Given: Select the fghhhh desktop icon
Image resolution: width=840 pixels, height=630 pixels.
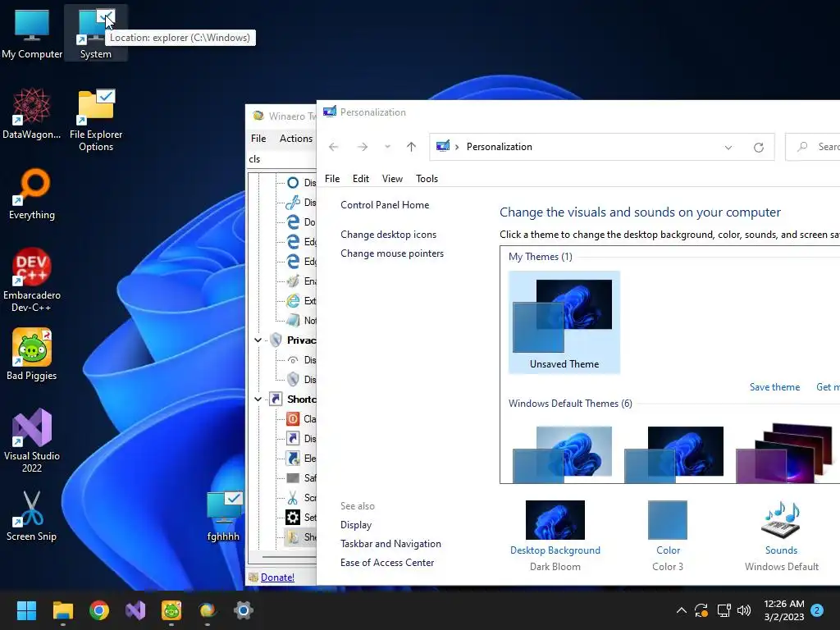Looking at the screenshot, I should click(223, 515).
